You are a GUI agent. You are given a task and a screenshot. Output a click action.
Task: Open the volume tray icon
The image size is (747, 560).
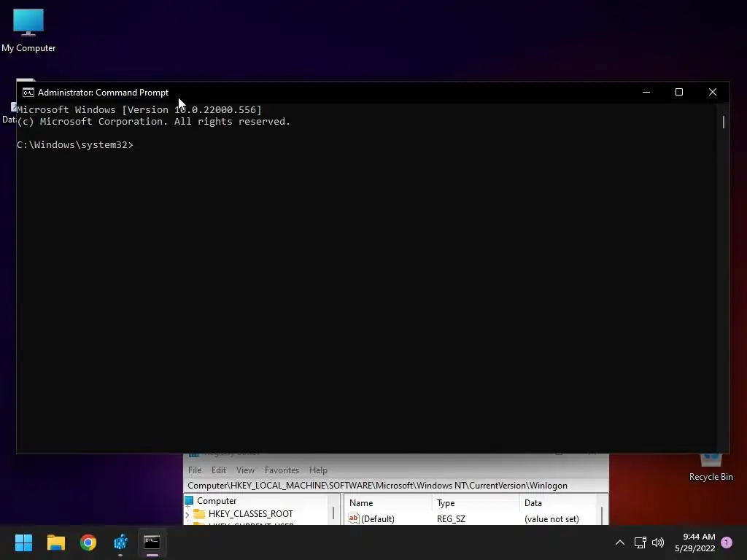click(x=658, y=542)
